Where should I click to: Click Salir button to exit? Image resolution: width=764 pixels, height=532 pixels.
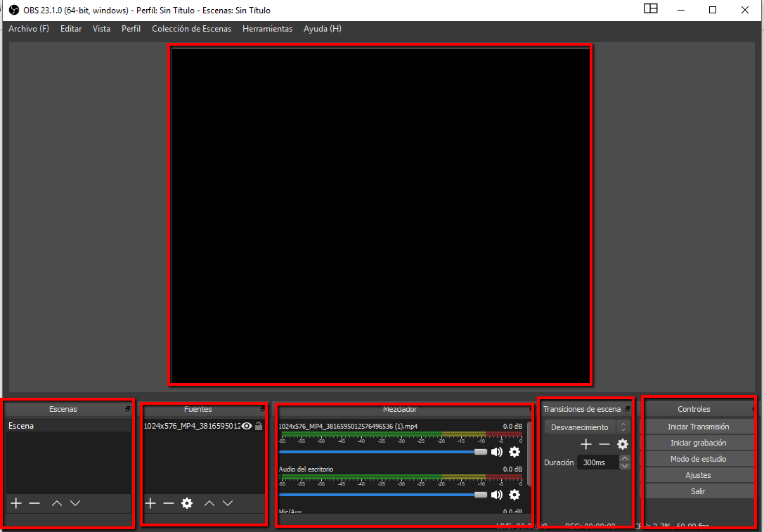(x=698, y=491)
